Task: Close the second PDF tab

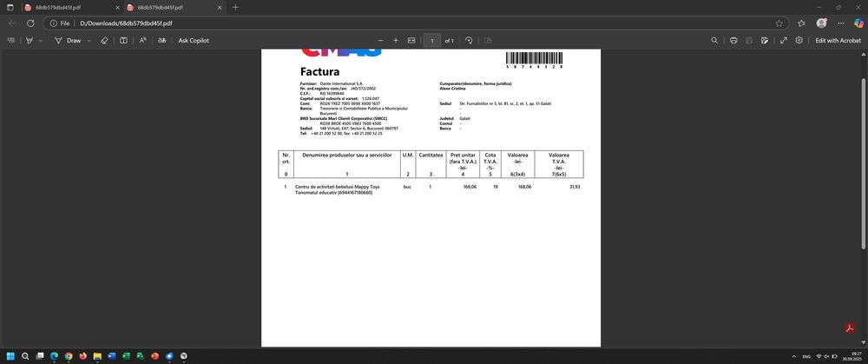Action: coord(220,8)
